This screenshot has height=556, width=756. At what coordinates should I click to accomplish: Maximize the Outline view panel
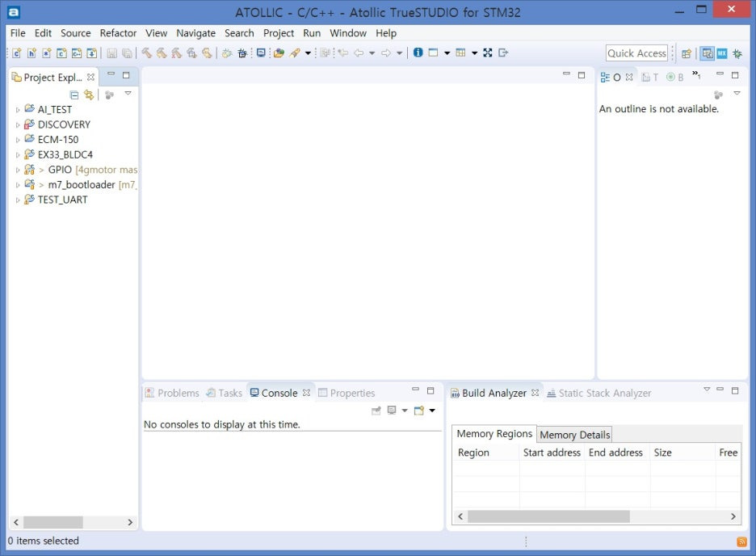pyautogui.click(x=735, y=75)
